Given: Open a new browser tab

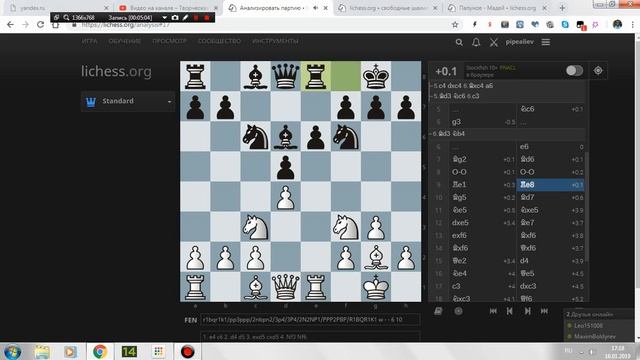Looking at the screenshot, I should [x=562, y=8].
